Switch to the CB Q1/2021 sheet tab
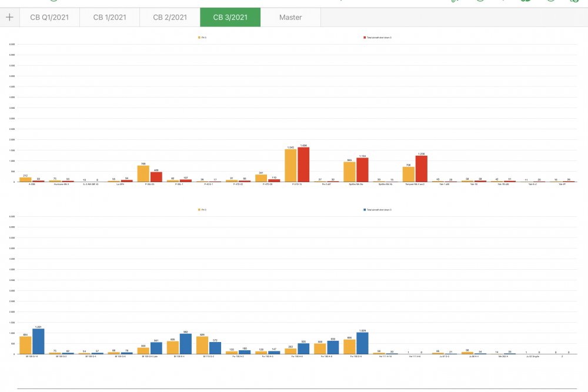 click(x=49, y=17)
